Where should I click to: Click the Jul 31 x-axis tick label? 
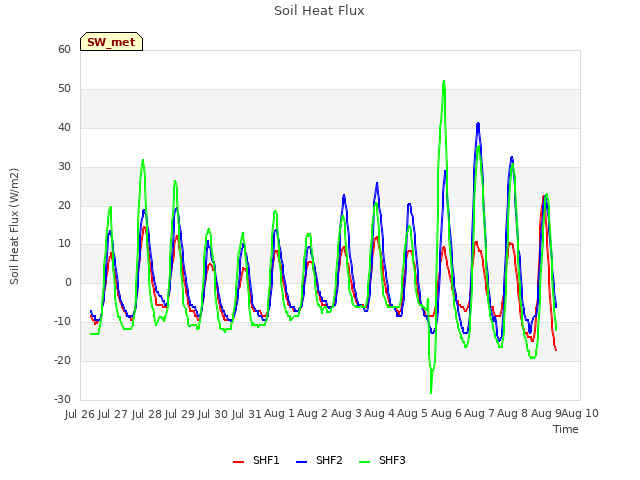coord(246,414)
